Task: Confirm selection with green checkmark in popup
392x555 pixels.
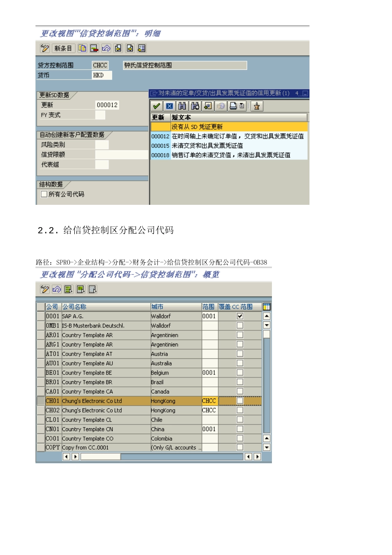Action: (x=156, y=106)
